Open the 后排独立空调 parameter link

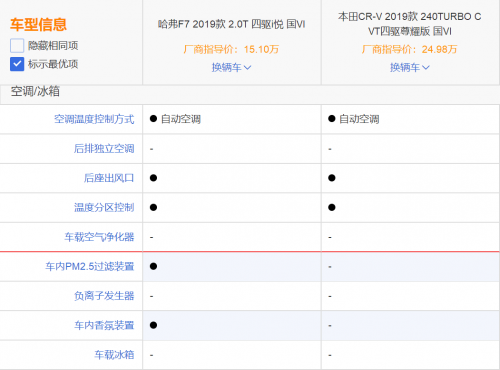(104, 149)
